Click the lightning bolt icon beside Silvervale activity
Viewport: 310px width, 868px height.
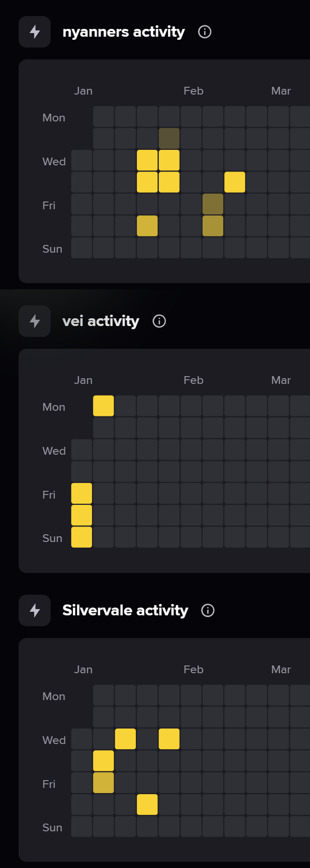tap(35, 610)
